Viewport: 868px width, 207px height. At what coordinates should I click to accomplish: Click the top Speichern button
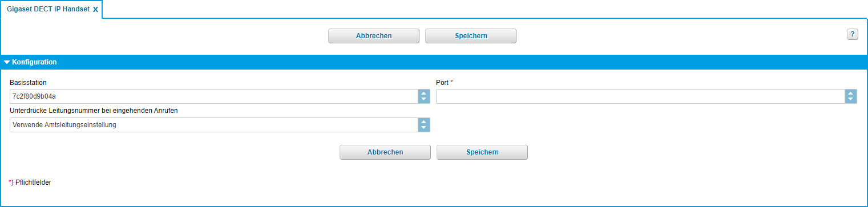pos(471,36)
